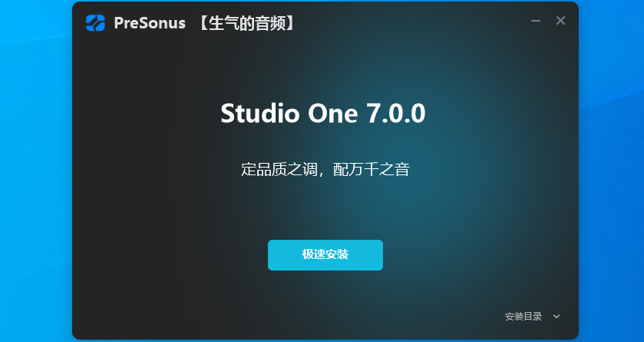Image resolution: width=644 pixels, height=342 pixels.
Task: Start installation with the 极速安装 button
Action: [325, 255]
